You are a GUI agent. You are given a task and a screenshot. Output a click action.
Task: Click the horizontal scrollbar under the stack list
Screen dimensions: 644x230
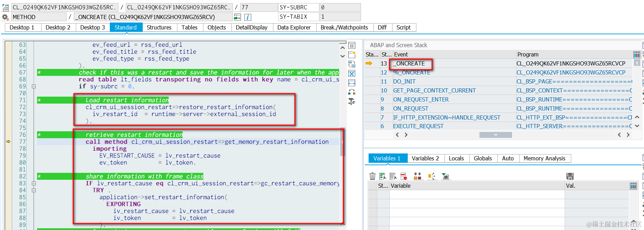(496, 135)
